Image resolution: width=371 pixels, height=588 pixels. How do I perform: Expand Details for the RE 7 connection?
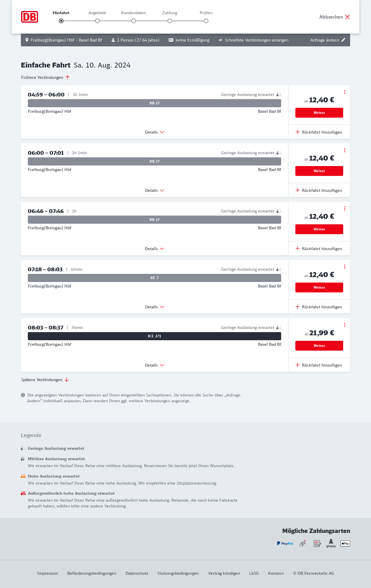154,307
